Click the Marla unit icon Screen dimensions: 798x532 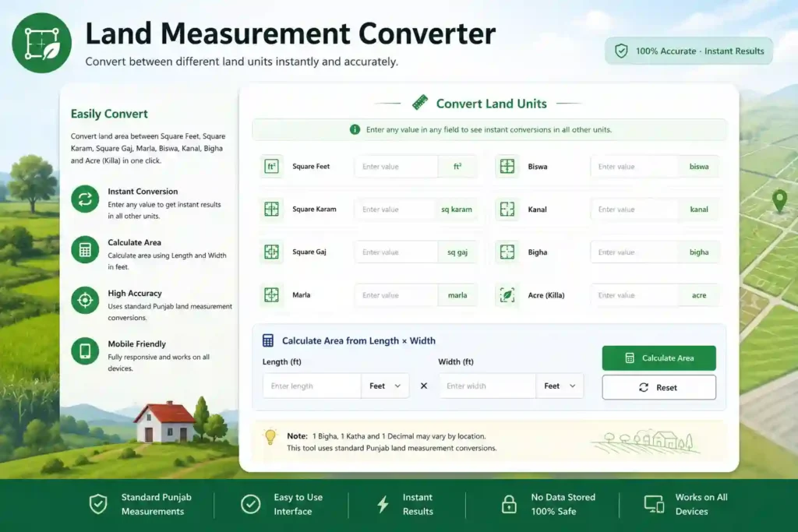coord(271,295)
